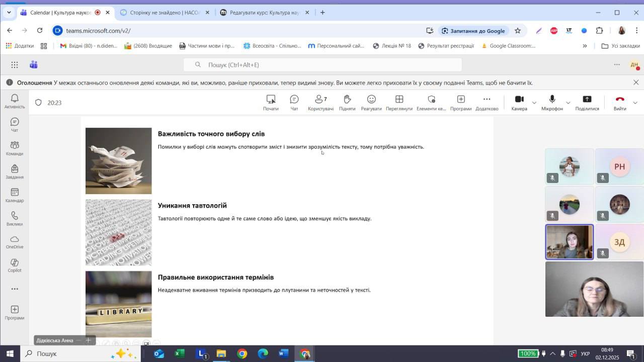Toggle the microphone mute
The image size is (644, 362).
[x=552, y=102]
